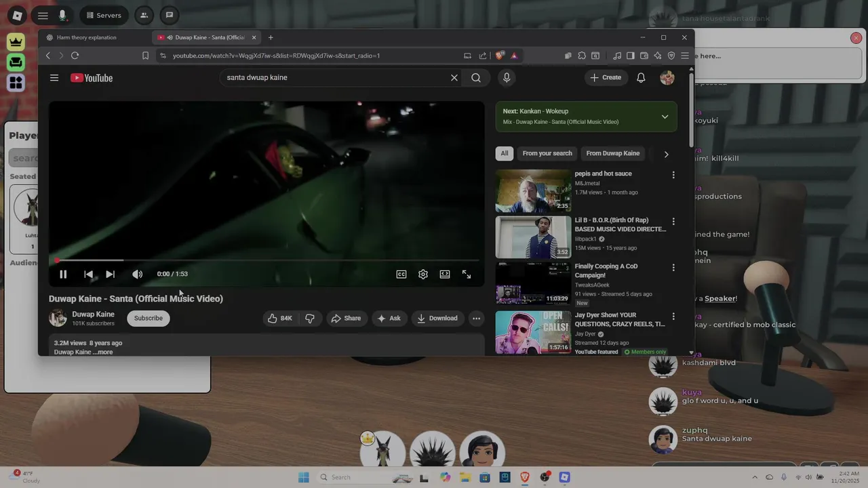Select the All filter chip
Viewport: 868px width, 488px height.
click(505, 153)
